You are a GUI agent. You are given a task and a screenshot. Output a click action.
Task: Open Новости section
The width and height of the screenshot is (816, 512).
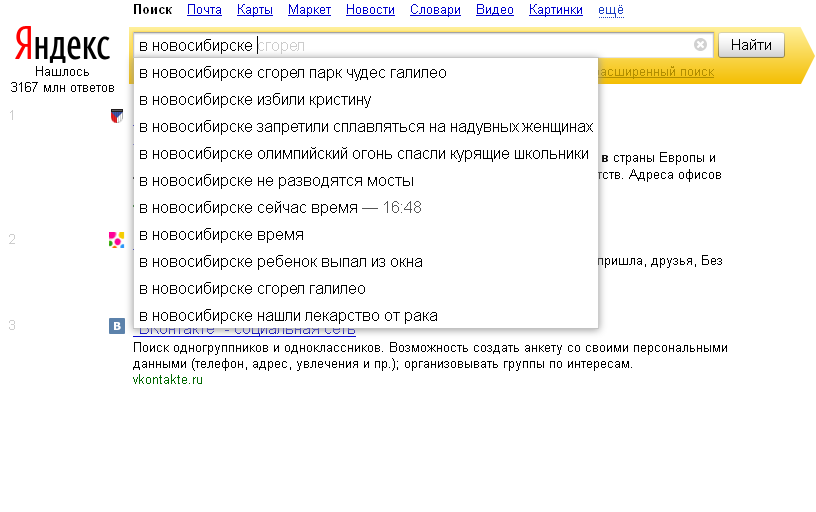coord(371,10)
